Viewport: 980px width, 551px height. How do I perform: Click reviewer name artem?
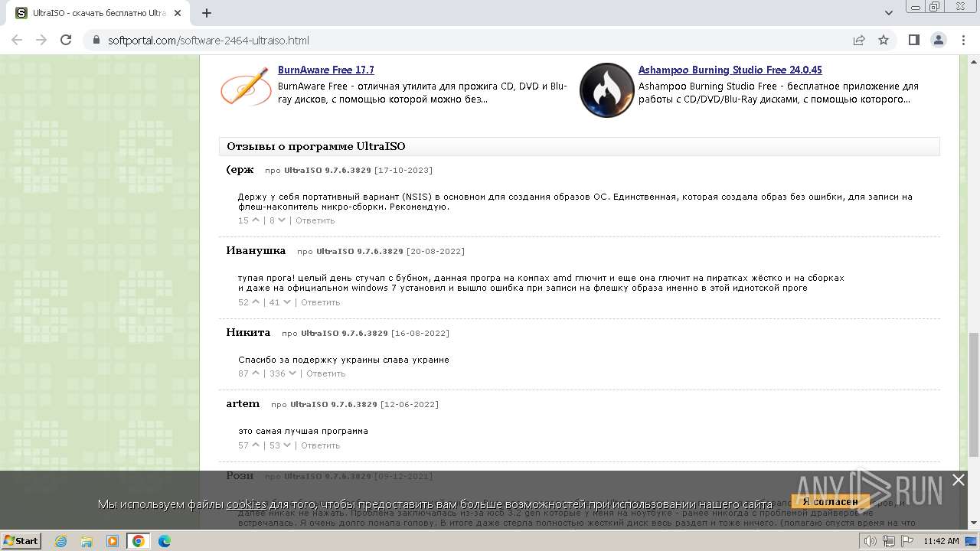tap(243, 403)
